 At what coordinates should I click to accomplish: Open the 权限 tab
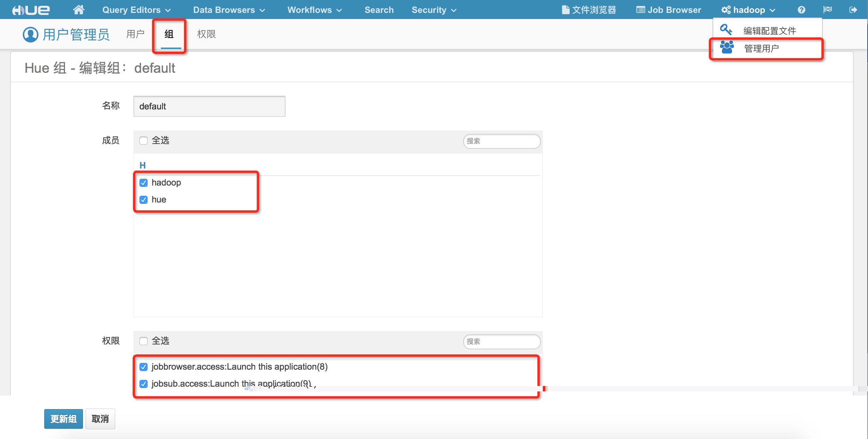coord(206,34)
